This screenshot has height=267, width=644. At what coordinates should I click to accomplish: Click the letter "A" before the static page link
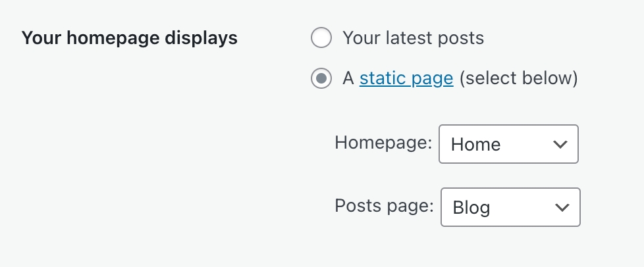coord(349,79)
